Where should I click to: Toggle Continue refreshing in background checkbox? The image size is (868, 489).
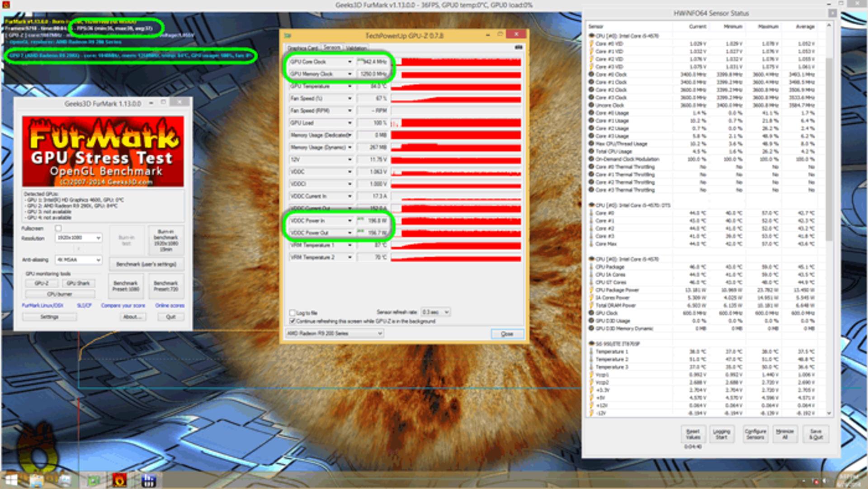[292, 321]
